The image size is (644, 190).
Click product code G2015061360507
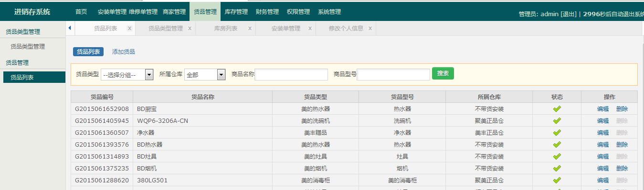click(x=102, y=133)
